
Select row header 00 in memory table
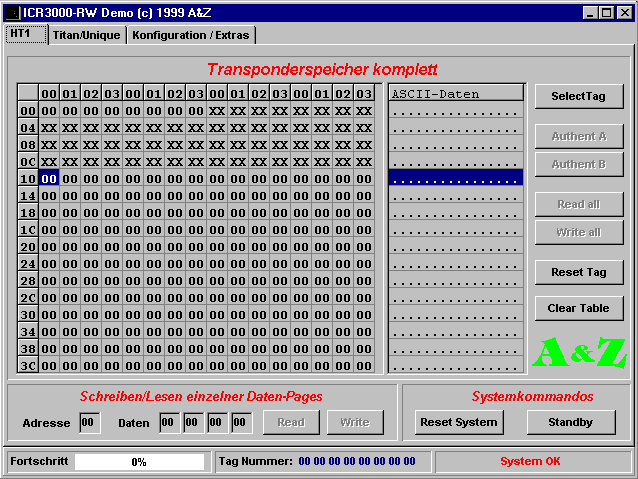pyautogui.click(x=28, y=111)
